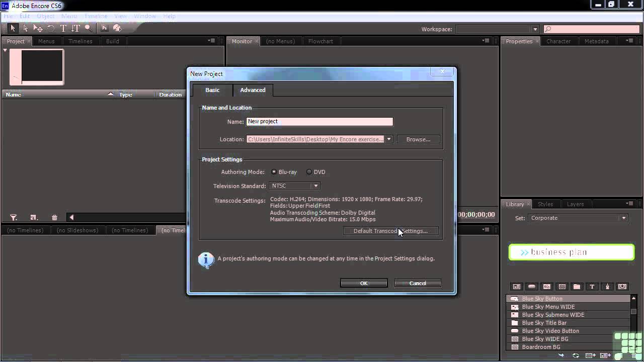Select the Move tool
Image resolution: width=644 pixels, height=362 pixels.
point(38,29)
